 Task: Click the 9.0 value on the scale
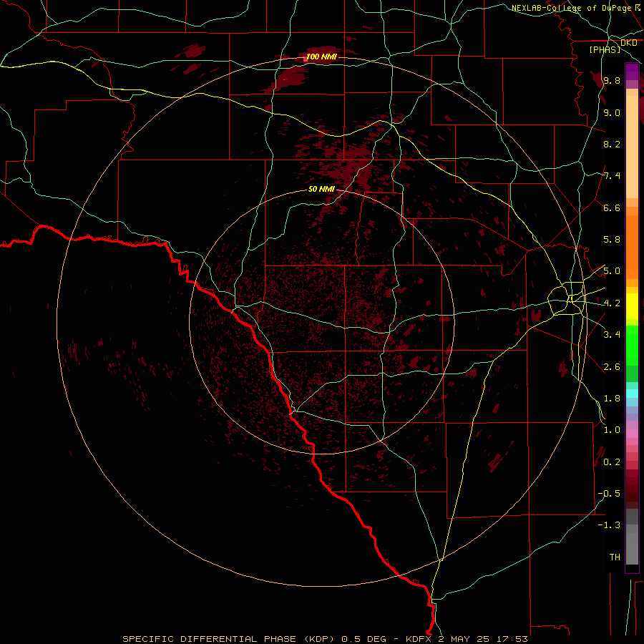(x=612, y=112)
